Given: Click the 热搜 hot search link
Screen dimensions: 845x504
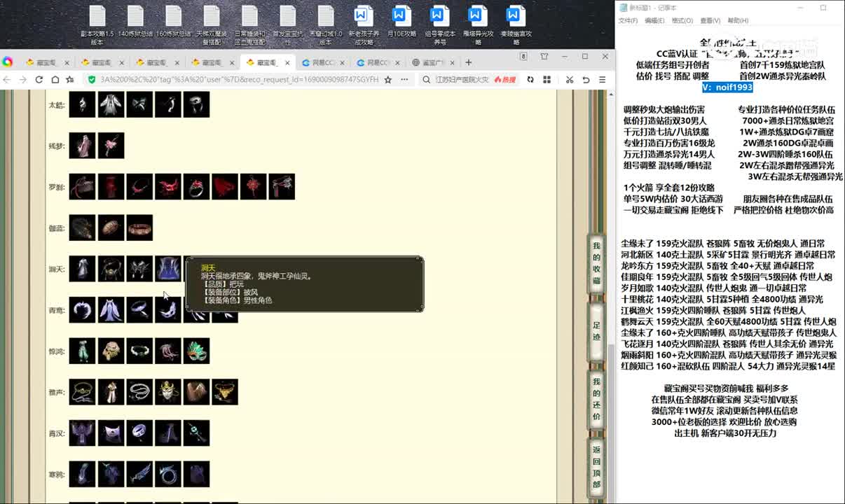Looking at the screenshot, I should click(x=504, y=80).
